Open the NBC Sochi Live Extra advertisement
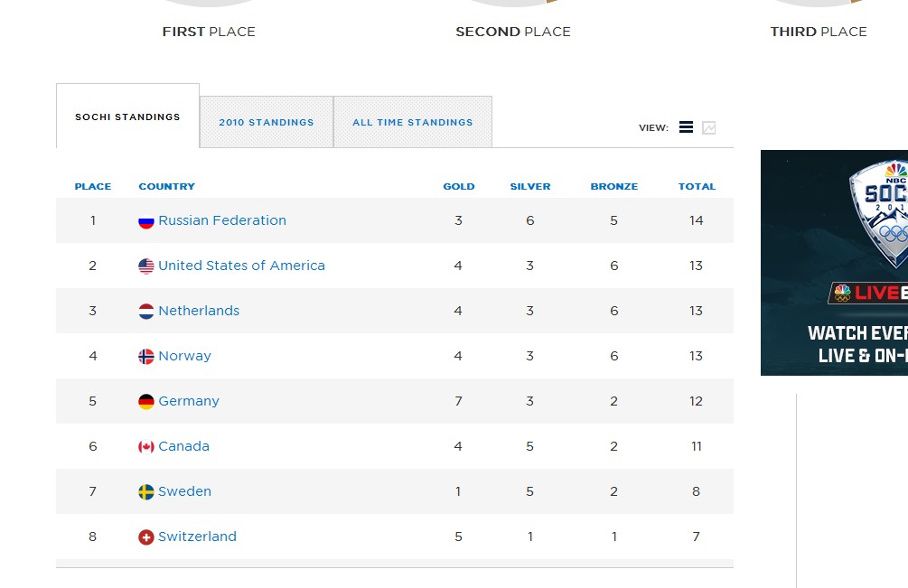The image size is (908, 588). tap(834, 263)
